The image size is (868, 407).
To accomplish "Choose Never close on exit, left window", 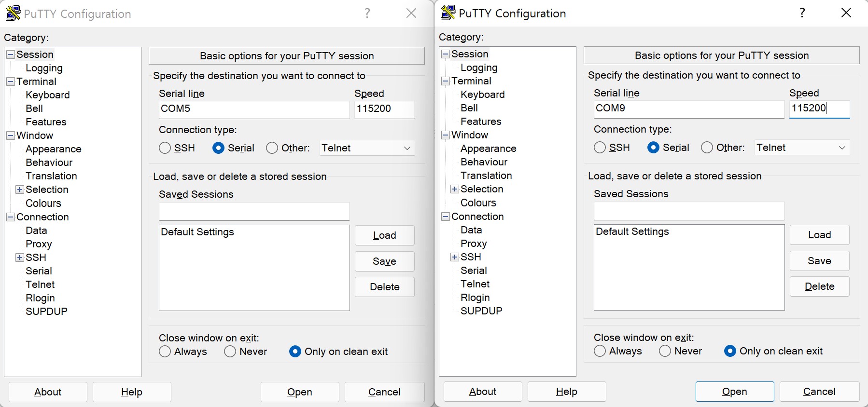I will 230,352.
